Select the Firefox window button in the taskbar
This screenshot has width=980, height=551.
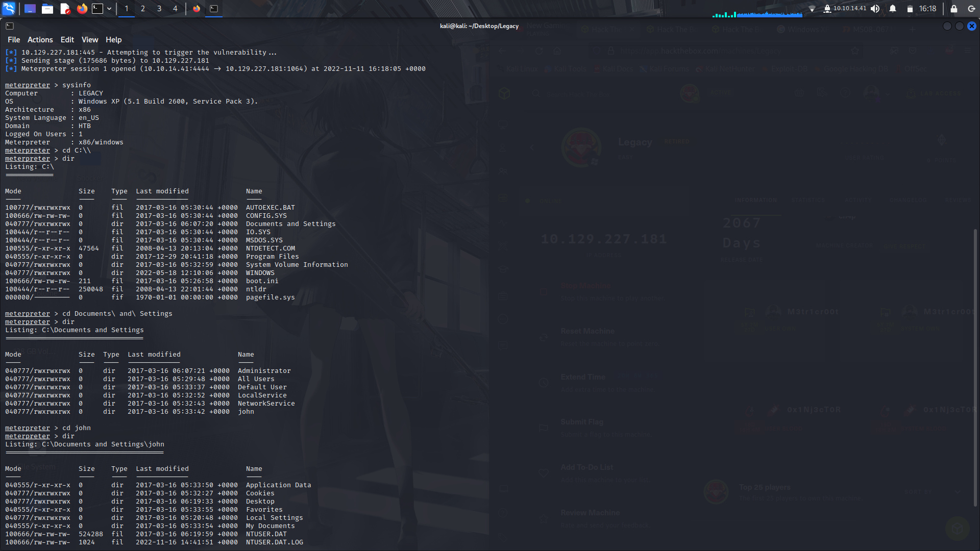coord(197,9)
